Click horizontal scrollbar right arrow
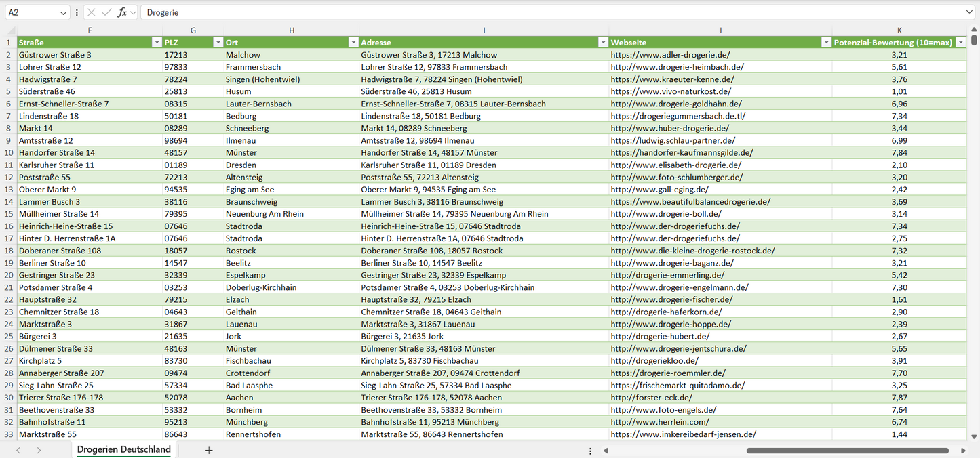Viewport: 980px width, 458px height. click(x=963, y=450)
